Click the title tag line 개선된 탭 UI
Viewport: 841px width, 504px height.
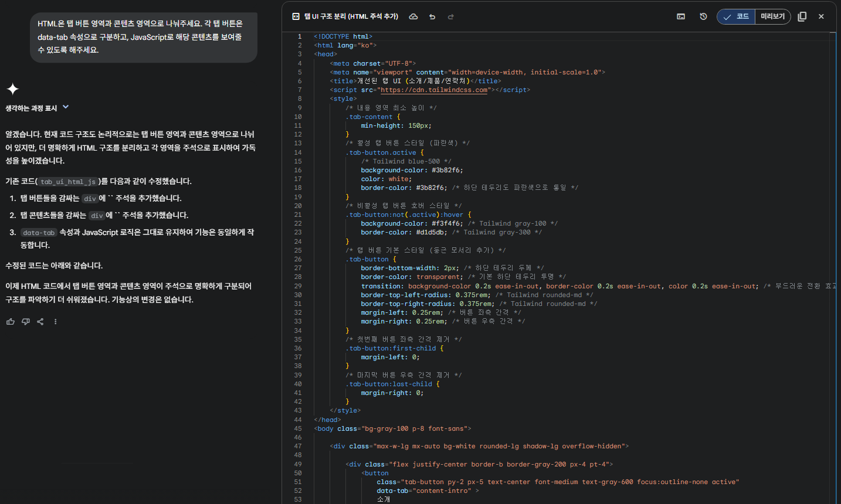416,81
